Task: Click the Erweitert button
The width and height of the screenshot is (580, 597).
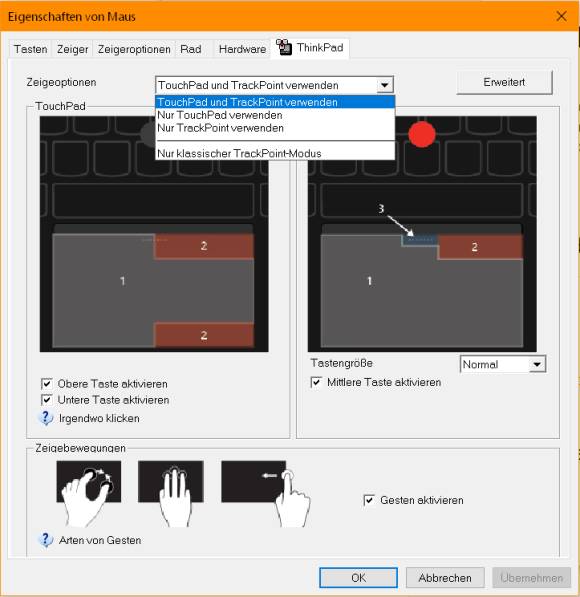Action: pos(504,82)
